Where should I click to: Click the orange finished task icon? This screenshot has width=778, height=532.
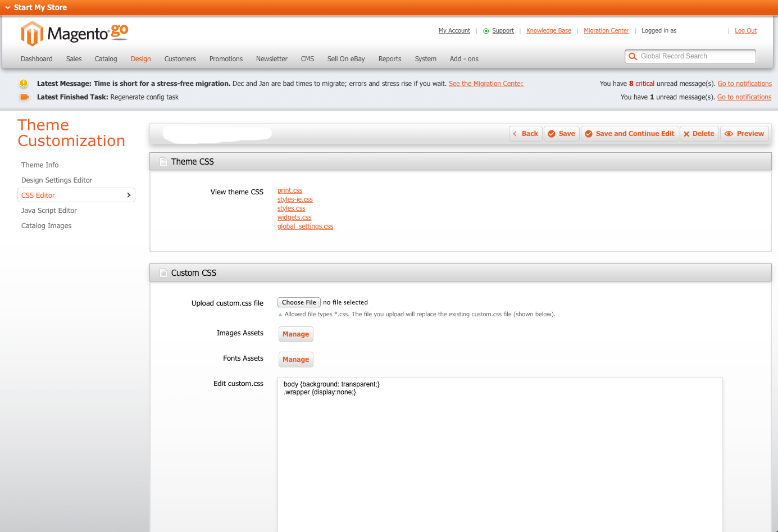(x=24, y=97)
